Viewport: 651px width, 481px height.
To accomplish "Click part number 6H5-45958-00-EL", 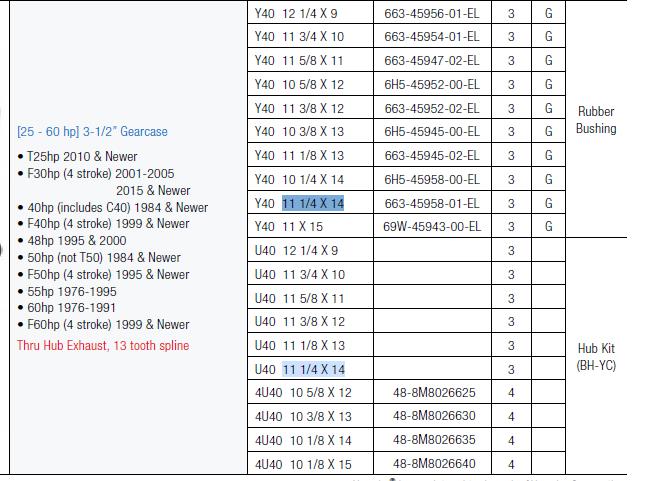I will pos(431,180).
